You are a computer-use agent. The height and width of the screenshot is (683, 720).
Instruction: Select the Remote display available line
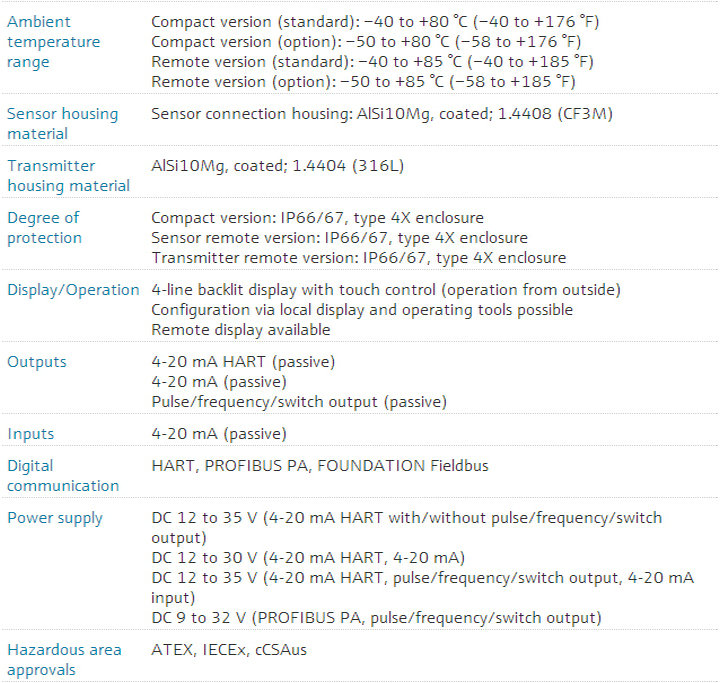[x=241, y=330]
